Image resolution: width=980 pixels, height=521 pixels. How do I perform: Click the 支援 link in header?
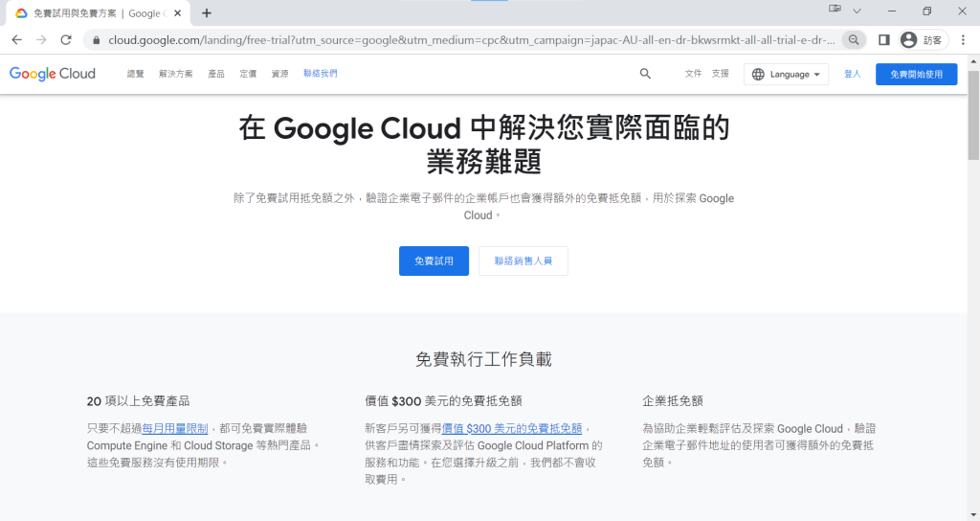[x=721, y=74]
